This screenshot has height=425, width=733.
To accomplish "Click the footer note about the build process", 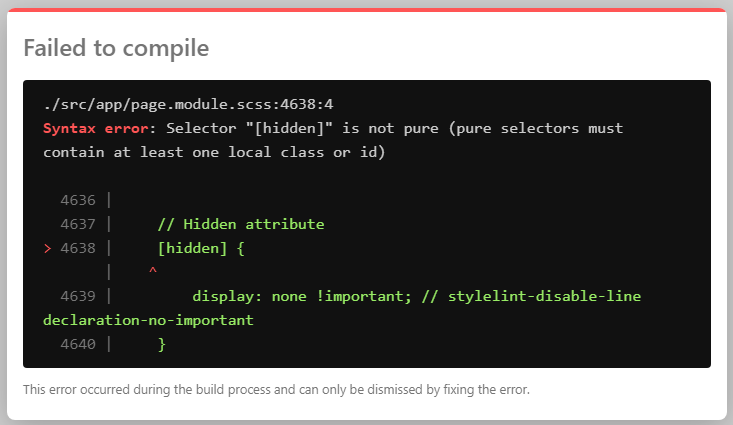I will pyautogui.click(x=276, y=389).
